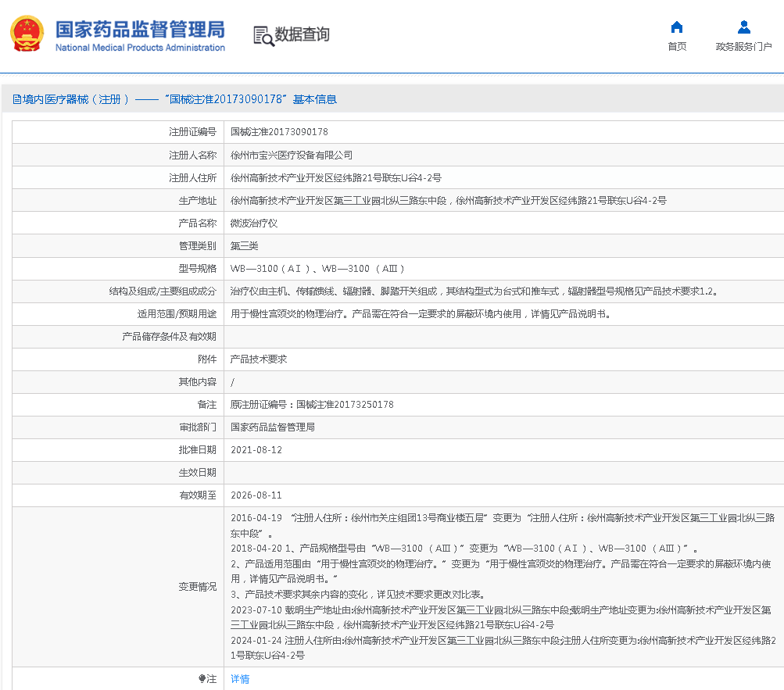The height and width of the screenshot is (690, 784).
Task: Select the address value in 注册人住所 row
Action: 336,177
